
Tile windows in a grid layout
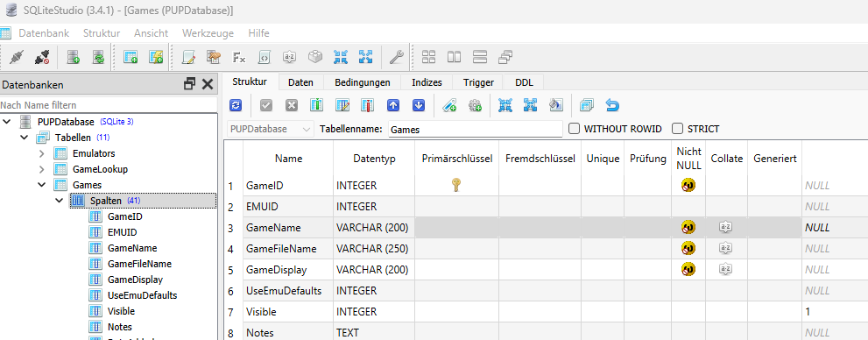pyautogui.click(x=429, y=57)
